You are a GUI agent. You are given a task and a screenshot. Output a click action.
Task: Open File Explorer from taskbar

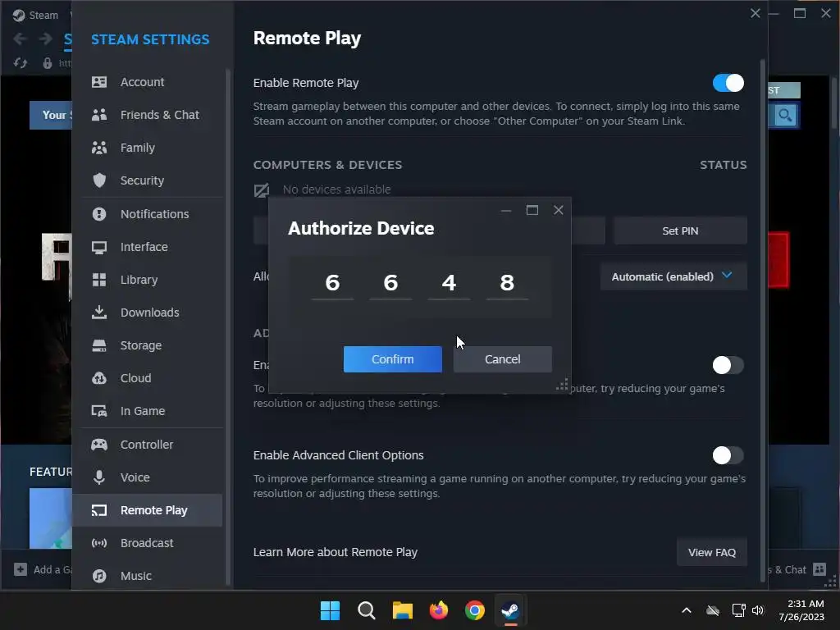pyautogui.click(x=402, y=610)
